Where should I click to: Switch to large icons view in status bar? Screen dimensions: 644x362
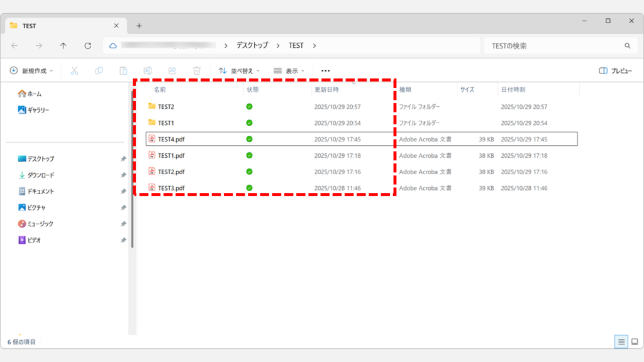(634, 342)
